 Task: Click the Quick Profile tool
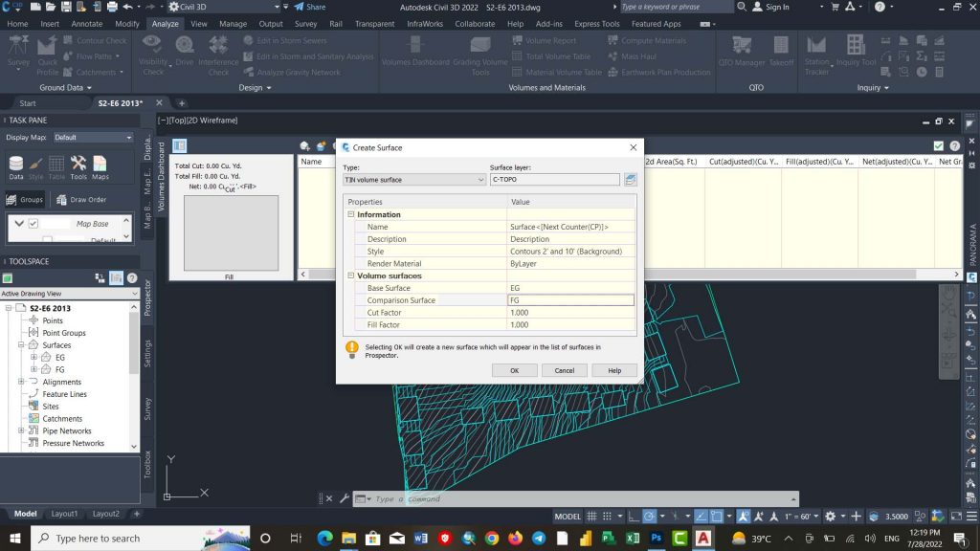(47, 55)
